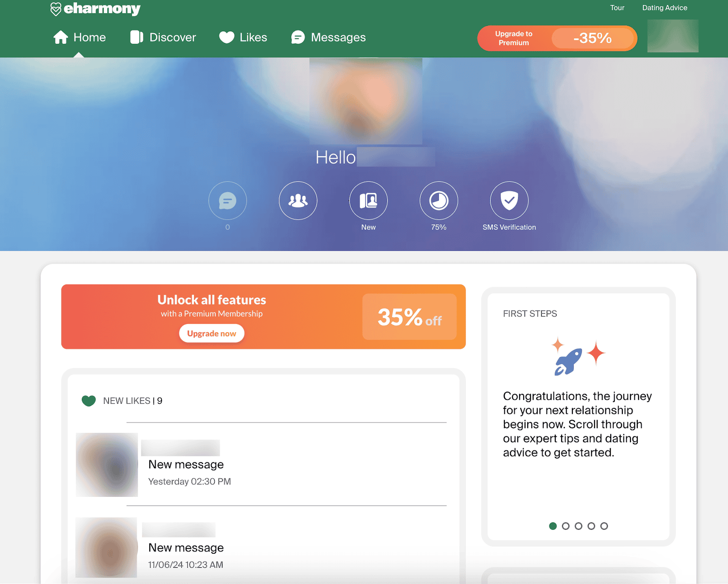This screenshot has width=728, height=584.
Task: Go to the Home tab
Action: pos(79,37)
